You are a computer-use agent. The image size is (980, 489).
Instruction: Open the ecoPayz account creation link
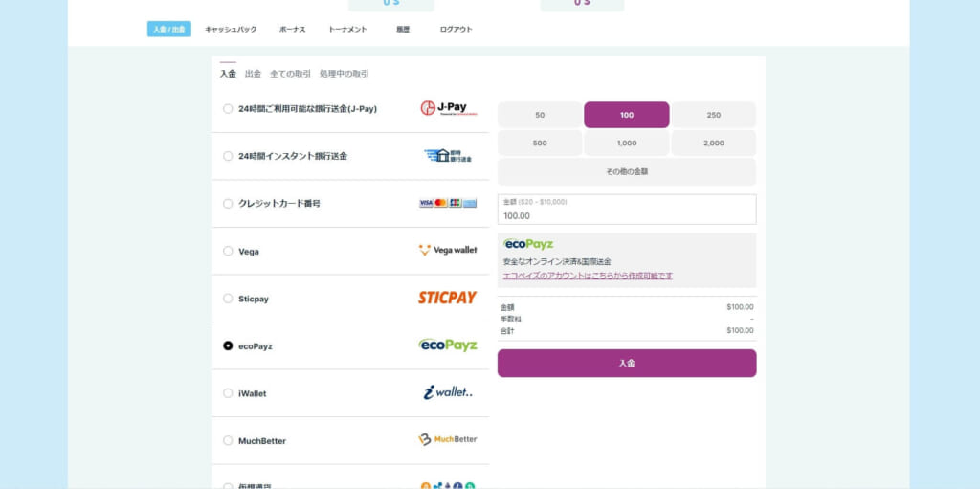(589, 276)
